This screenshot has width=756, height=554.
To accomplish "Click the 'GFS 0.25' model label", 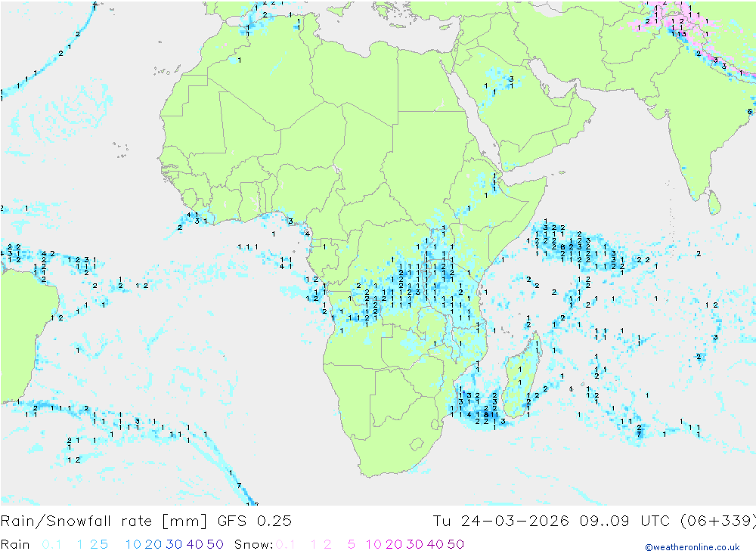I will coord(255,522).
